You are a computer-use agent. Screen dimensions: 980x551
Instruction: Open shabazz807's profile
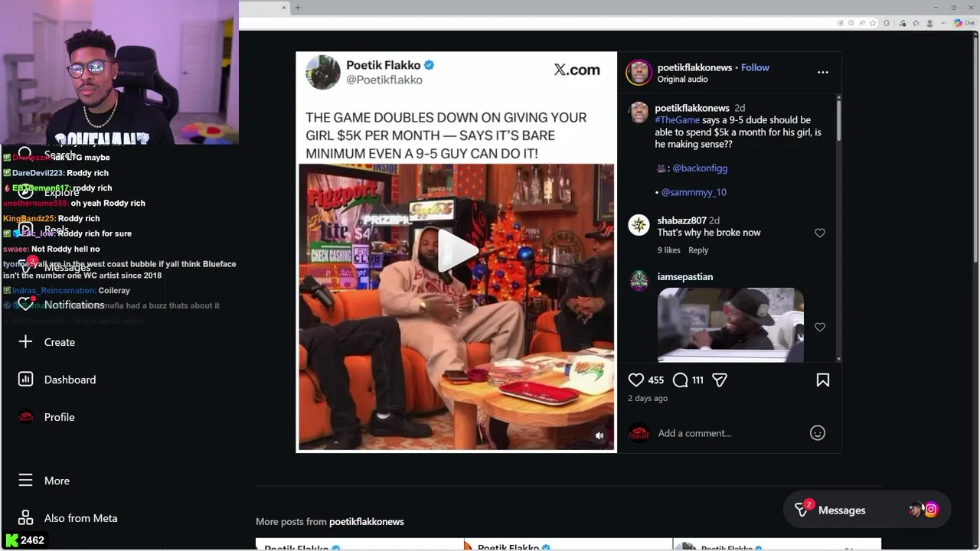point(681,220)
